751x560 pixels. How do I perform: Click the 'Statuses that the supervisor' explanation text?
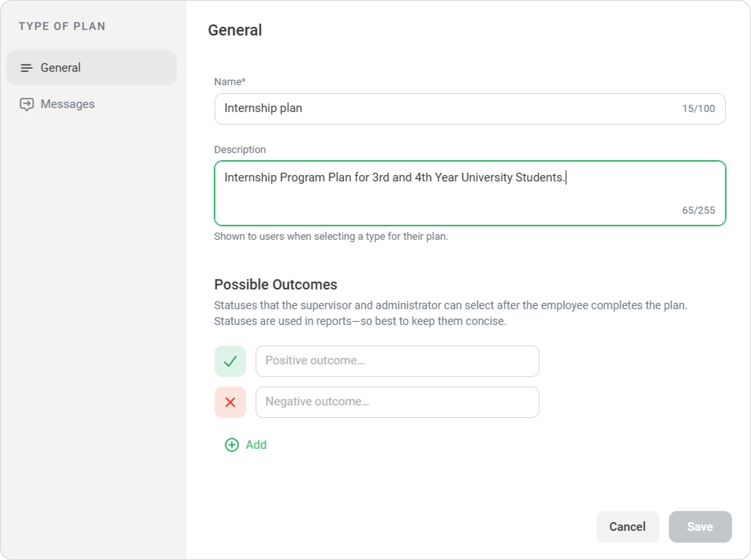(450, 313)
